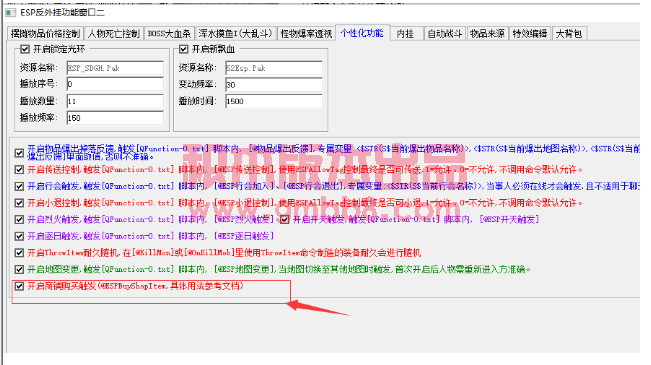Go to the 大背包 tab
The height and width of the screenshot is (365, 651).
point(568,34)
